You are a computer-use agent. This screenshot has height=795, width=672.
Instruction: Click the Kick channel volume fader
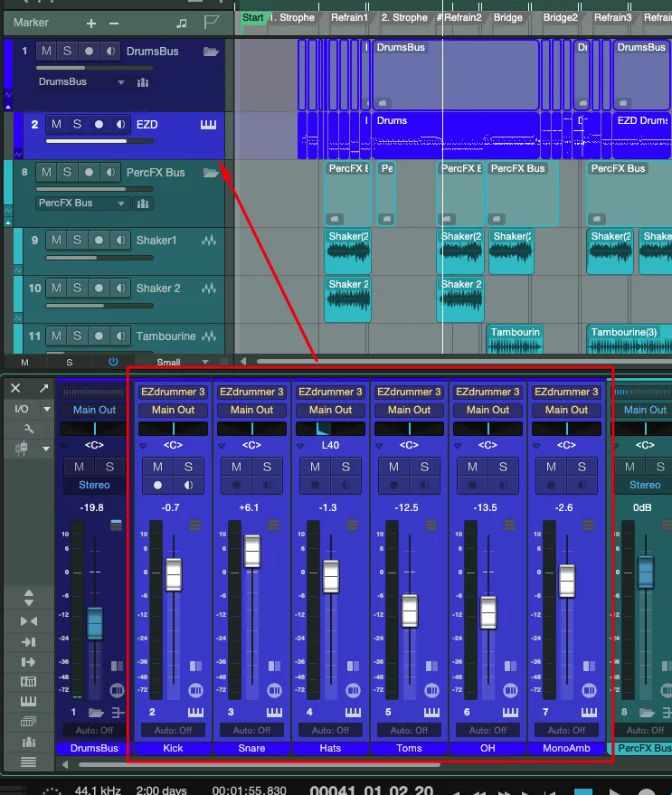pyautogui.click(x=174, y=575)
